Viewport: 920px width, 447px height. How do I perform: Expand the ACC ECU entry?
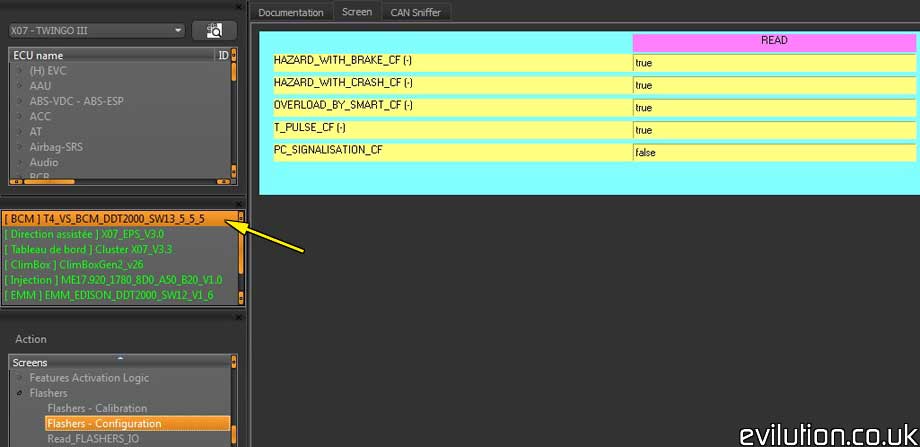click(19, 116)
